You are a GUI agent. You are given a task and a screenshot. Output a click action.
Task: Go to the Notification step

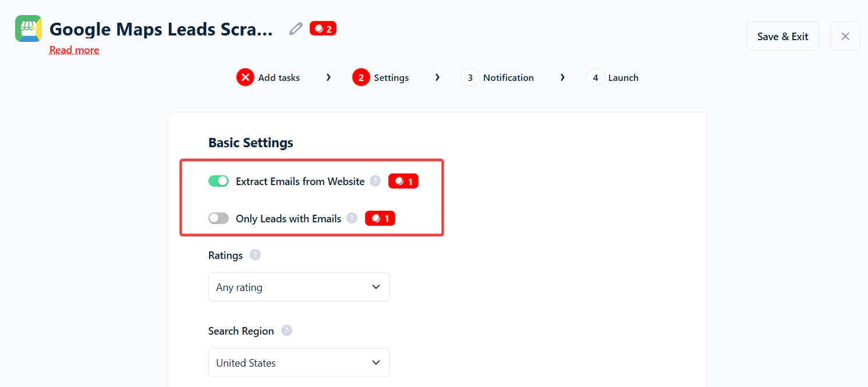coord(498,77)
